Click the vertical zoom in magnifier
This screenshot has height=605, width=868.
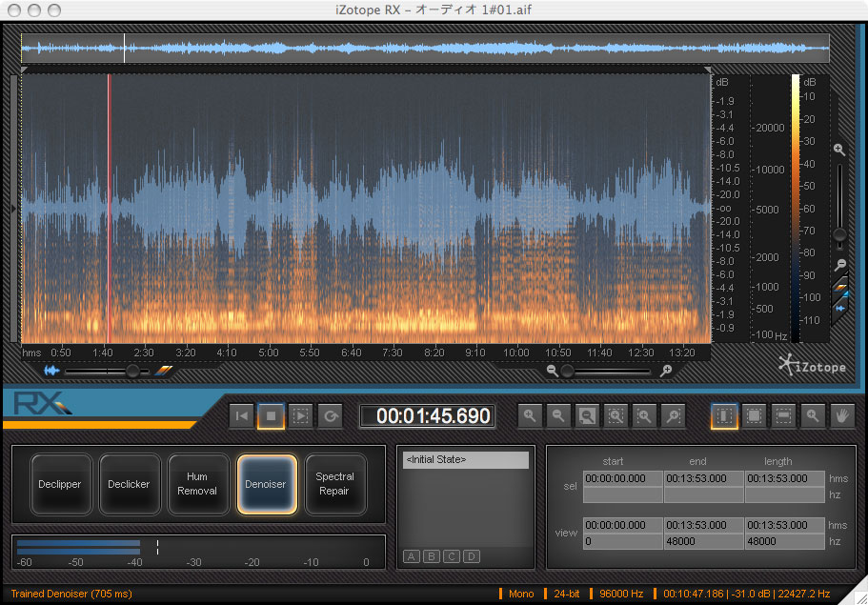coord(839,150)
